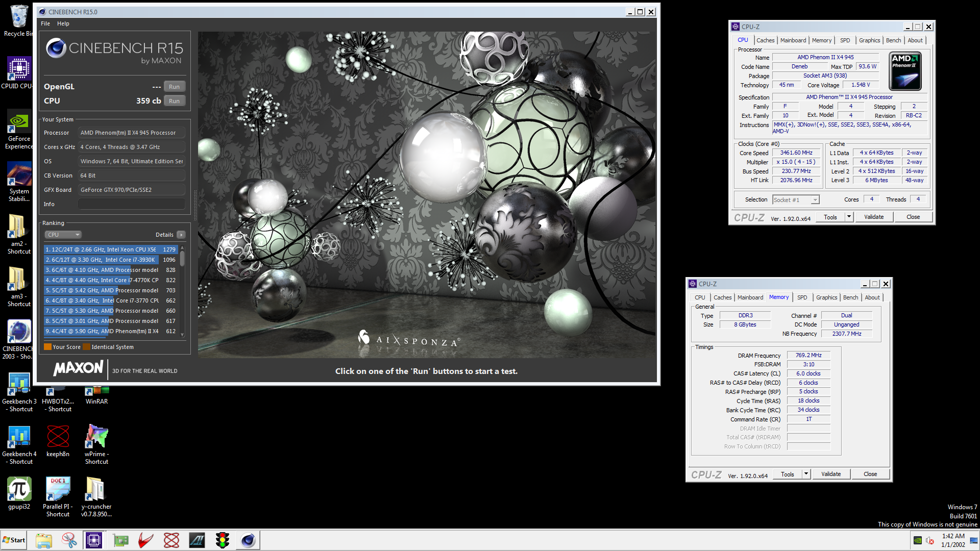
Task: Launch the CPUID CPU-Z desktop shortcut
Action: (19, 73)
